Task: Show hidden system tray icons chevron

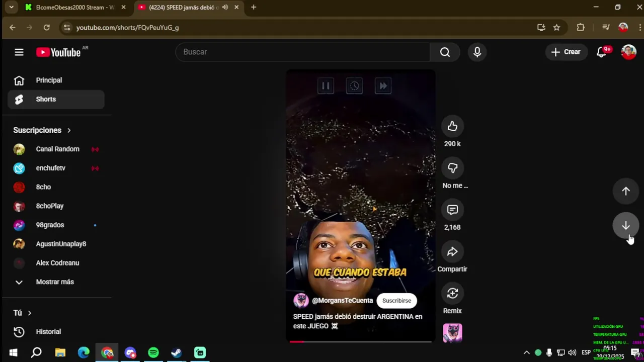Action: pos(527,353)
